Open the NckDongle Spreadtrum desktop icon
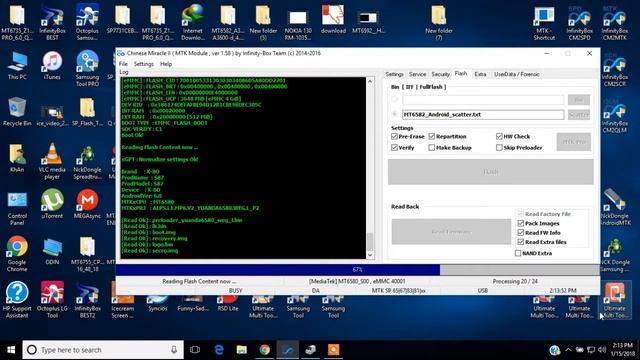Image resolution: width=640 pixels, height=360 pixels. tap(87, 162)
